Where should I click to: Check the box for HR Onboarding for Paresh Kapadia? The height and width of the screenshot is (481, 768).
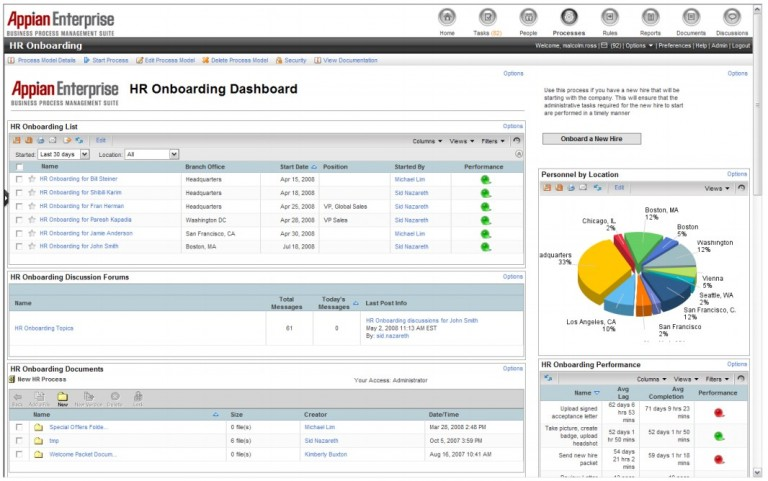coord(19,220)
